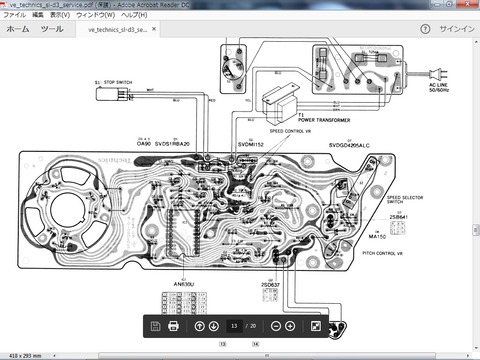Save the PDF using the floppy disk icon
The image size is (480, 360).
(x=155, y=326)
